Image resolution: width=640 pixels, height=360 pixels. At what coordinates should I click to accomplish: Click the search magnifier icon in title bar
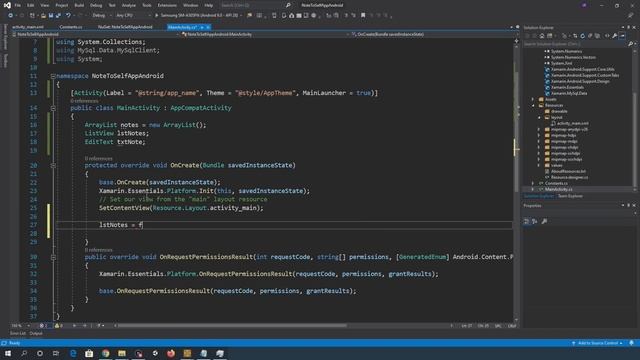point(288,5)
